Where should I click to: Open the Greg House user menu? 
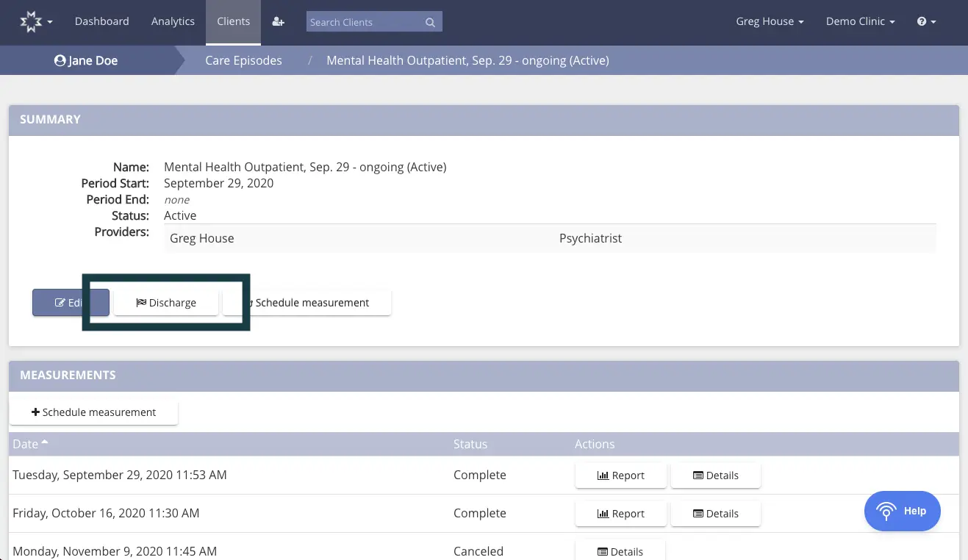pos(770,21)
